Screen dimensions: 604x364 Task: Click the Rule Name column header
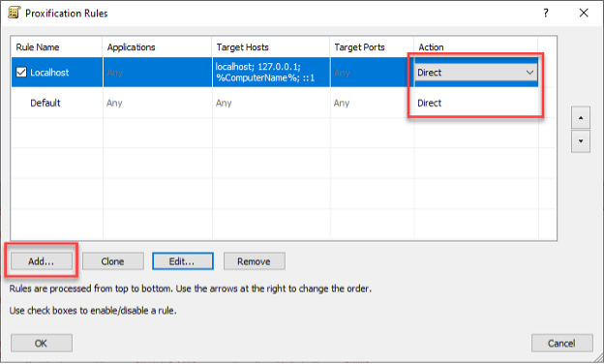[x=56, y=47]
